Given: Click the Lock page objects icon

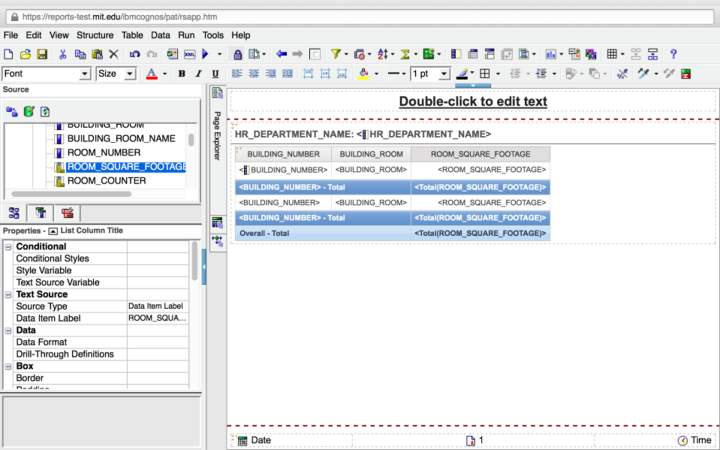Looking at the screenshot, I should [x=238, y=54].
